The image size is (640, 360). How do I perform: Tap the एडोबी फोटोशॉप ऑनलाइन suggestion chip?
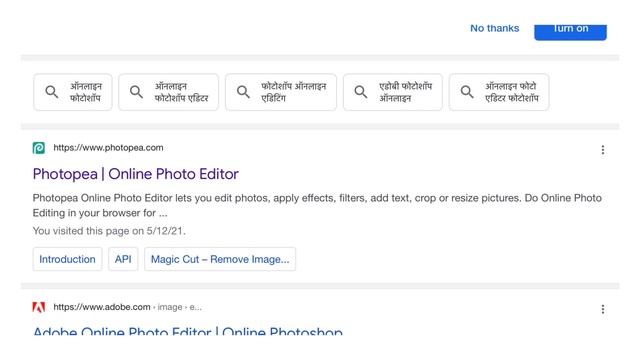(x=393, y=92)
